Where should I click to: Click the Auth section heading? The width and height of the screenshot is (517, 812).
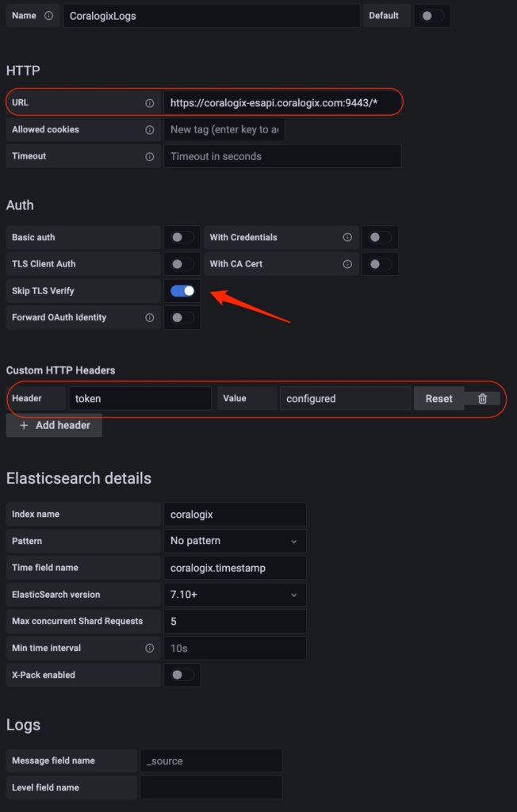[x=20, y=205]
